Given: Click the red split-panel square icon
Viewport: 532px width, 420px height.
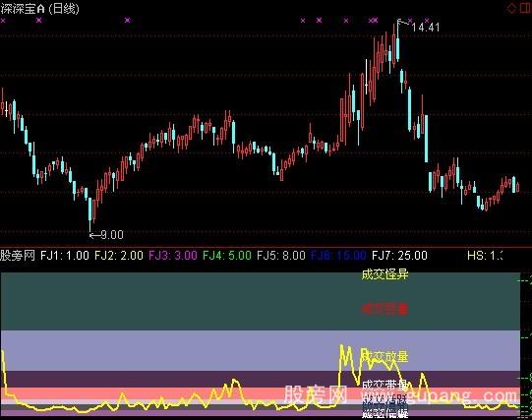Looking at the screenshot, I should [x=525, y=8].
